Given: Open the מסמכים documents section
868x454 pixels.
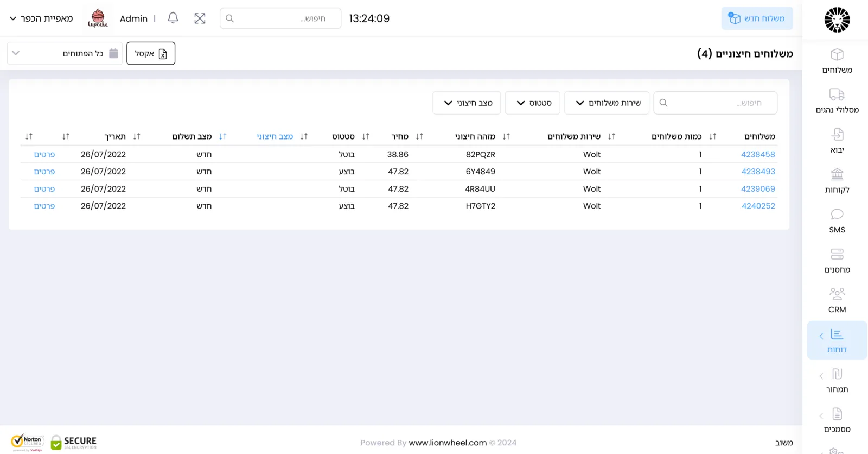Looking at the screenshot, I should (x=837, y=420).
